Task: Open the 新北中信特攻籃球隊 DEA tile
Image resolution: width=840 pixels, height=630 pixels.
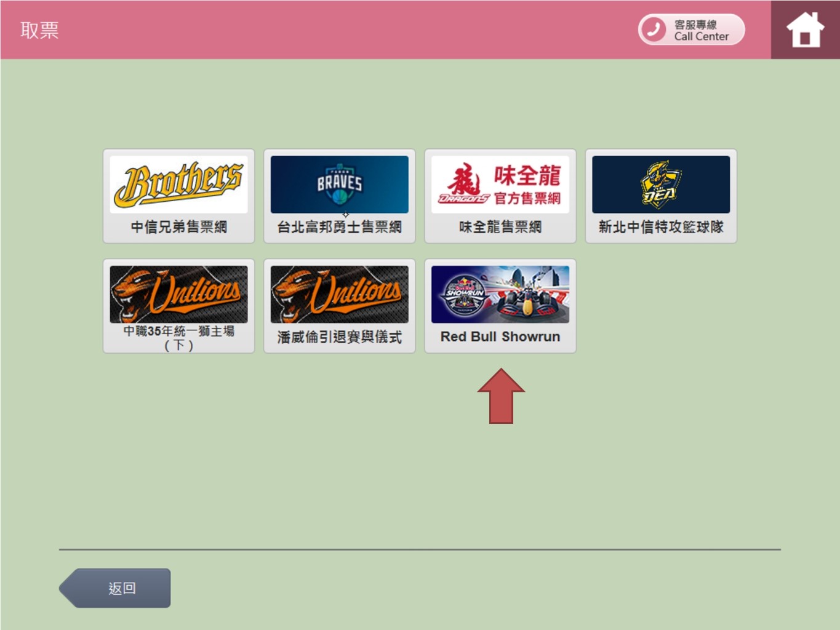Action: click(661, 196)
